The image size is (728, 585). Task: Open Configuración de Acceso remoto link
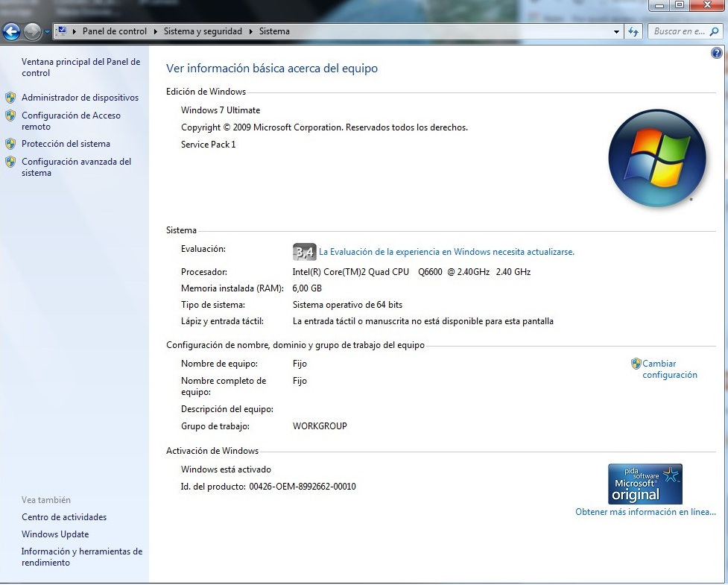(71, 121)
